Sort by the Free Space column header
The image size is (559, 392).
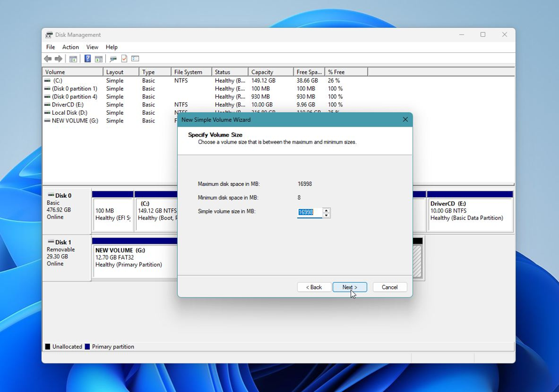point(309,72)
